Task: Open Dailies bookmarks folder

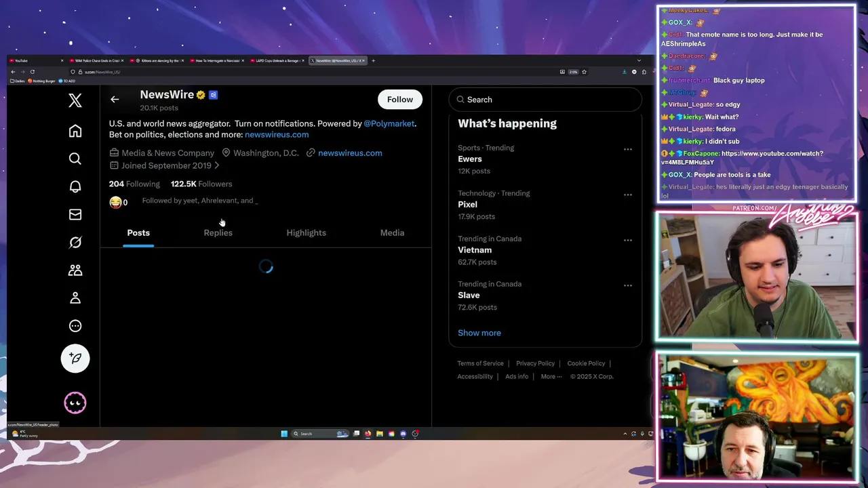Action: coord(18,81)
